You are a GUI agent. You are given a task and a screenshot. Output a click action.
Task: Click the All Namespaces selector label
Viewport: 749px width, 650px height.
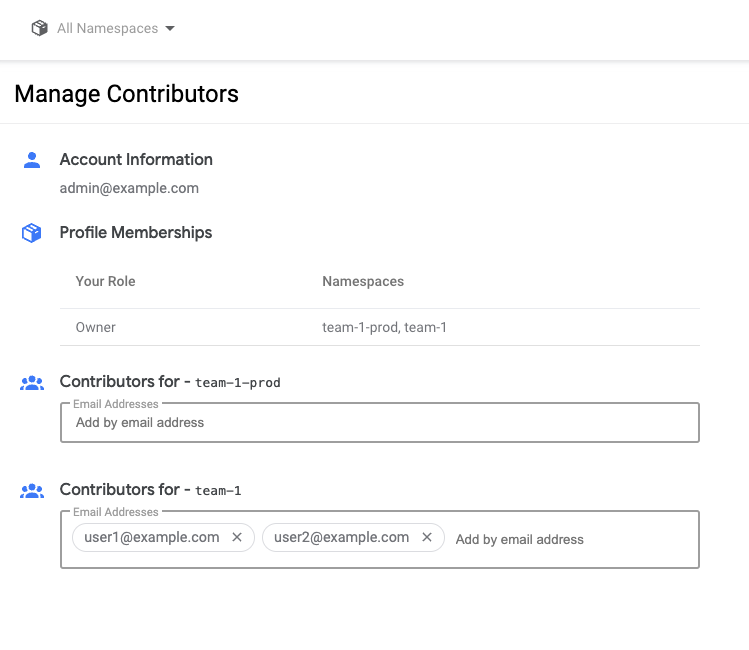pos(107,29)
